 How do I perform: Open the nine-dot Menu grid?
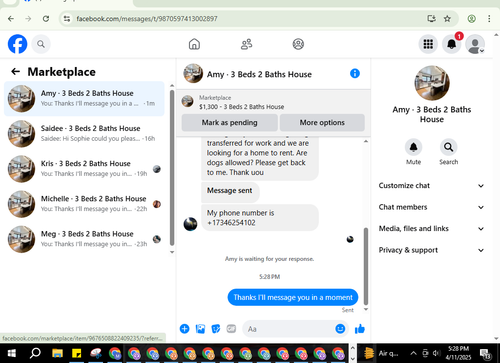click(428, 44)
